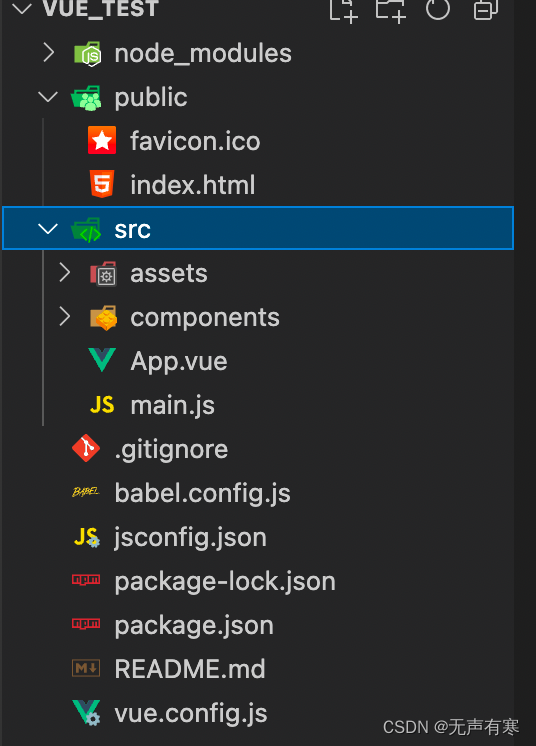This screenshot has width=536, height=746.
Task: Collapse all folders using the header icon
Action: pyautogui.click(x=486, y=9)
